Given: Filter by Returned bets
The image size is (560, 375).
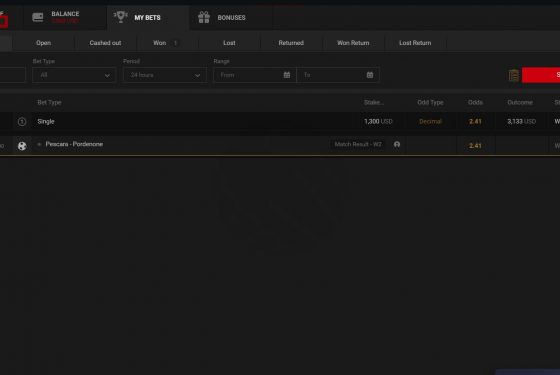Looking at the screenshot, I should (291, 43).
